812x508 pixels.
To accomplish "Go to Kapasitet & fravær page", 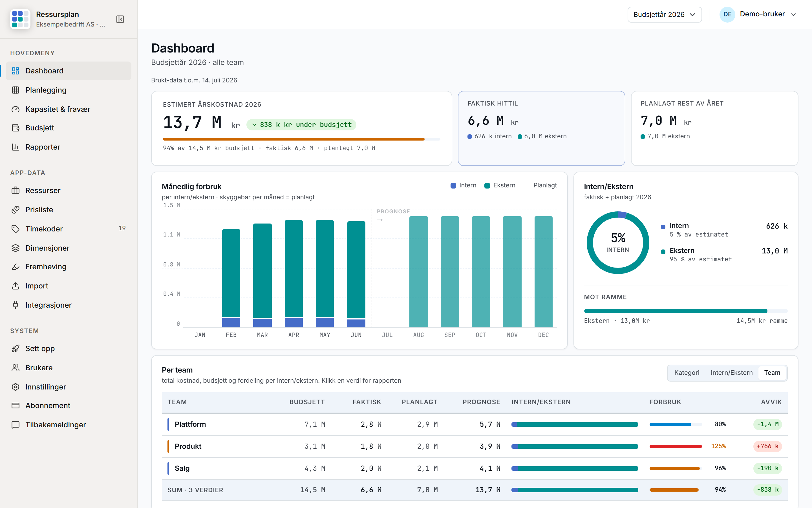I will [x=69, y=109].
